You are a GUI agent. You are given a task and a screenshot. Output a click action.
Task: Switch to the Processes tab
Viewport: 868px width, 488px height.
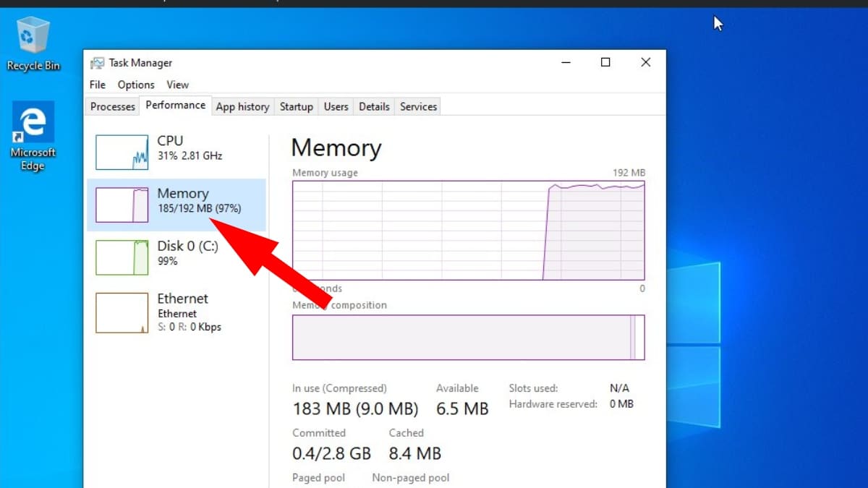tap(113, 106)
